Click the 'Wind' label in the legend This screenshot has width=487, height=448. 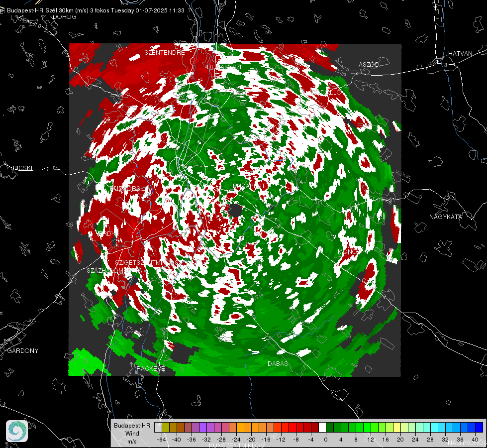coord(132,434)
